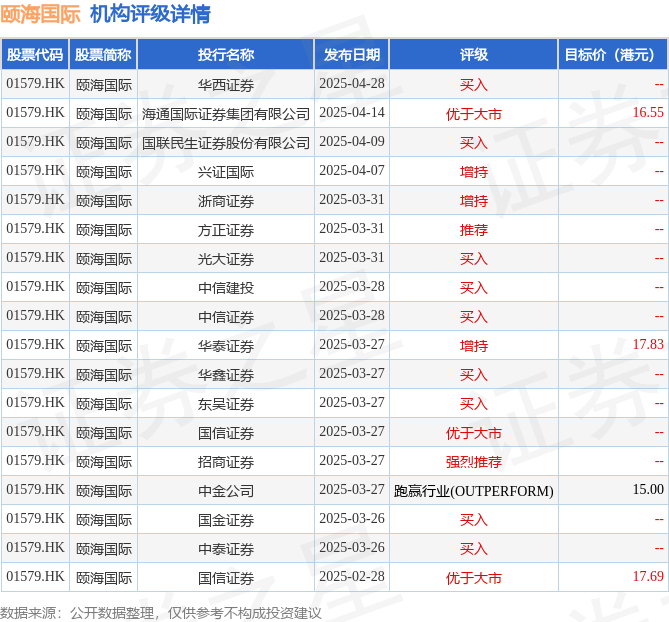Click the 2025-02-28 date cell
669x622 pixels.
click(352, 577)
